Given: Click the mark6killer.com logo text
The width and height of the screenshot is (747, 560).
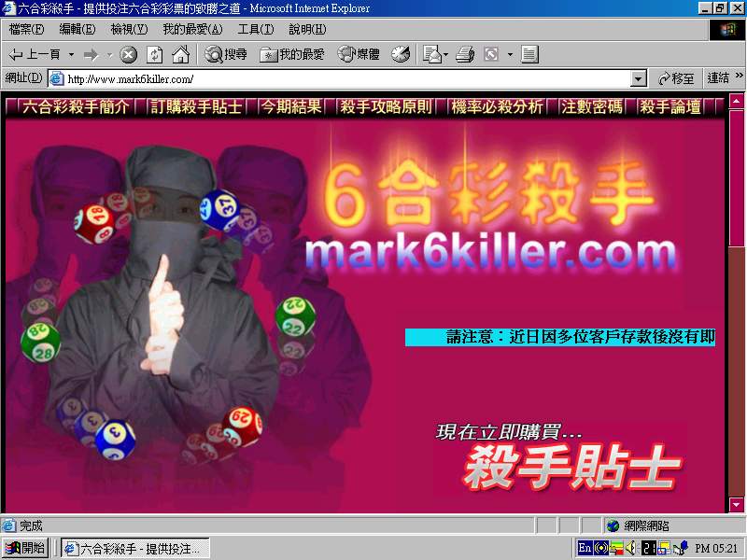Looking at the screenshot, I should point(491,253).
